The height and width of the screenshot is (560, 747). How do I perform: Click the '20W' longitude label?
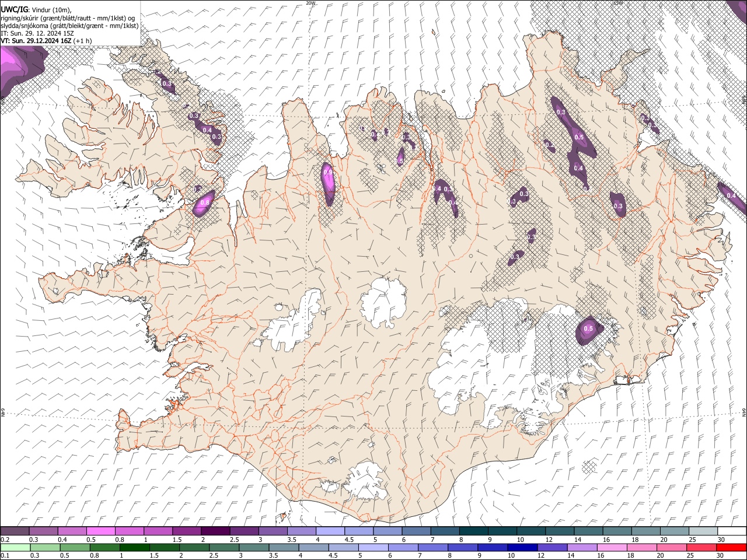pos(311,3)
